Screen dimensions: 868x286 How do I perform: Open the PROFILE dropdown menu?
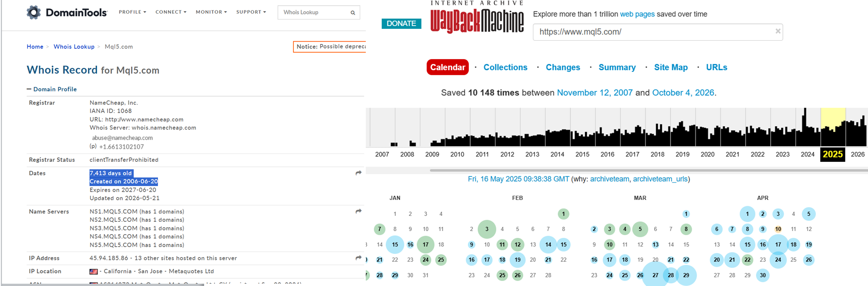click(x=132, y=12)
